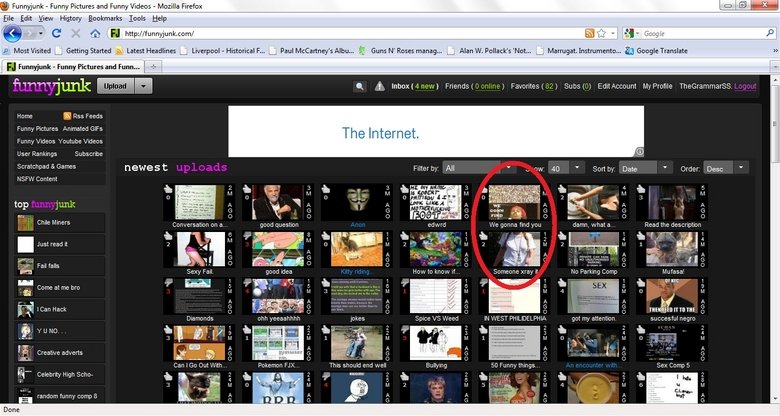Open the Chile Miners top item
This screenshot has height=416, width=780.
(x=52, y=222)
